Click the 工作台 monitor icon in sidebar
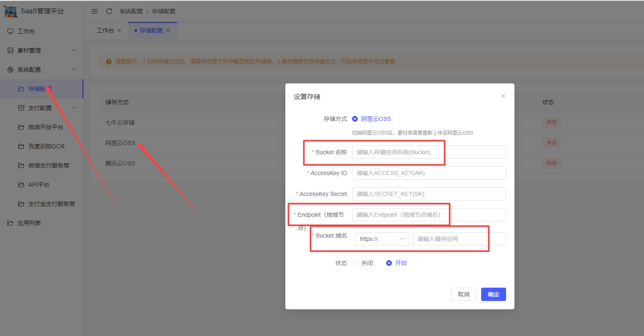Screen dimensions: 644x336 (10, 31)
